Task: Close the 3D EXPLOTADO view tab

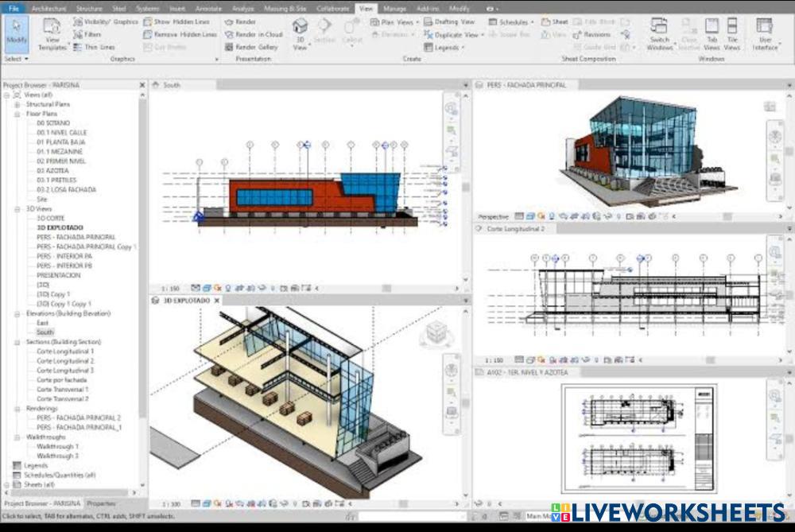Action: [216, 301]
